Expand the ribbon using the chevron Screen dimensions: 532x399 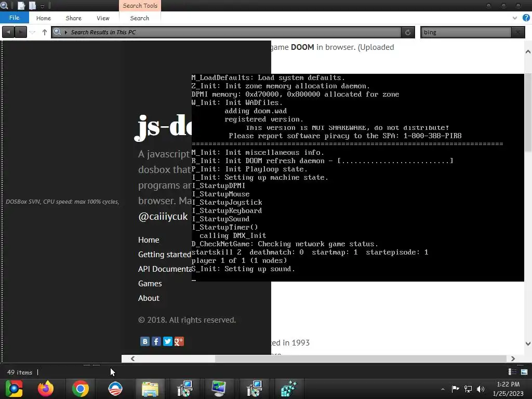pyautogui.click(x=515, y=18)
